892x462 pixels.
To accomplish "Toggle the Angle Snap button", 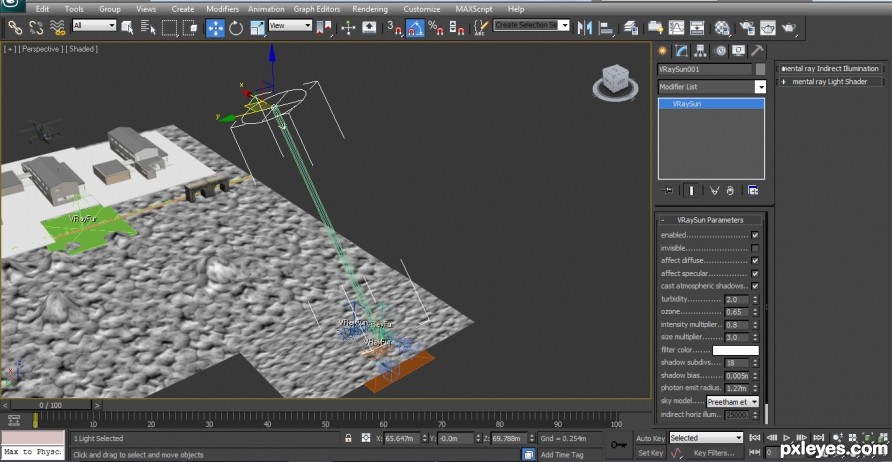I will 415,27.
